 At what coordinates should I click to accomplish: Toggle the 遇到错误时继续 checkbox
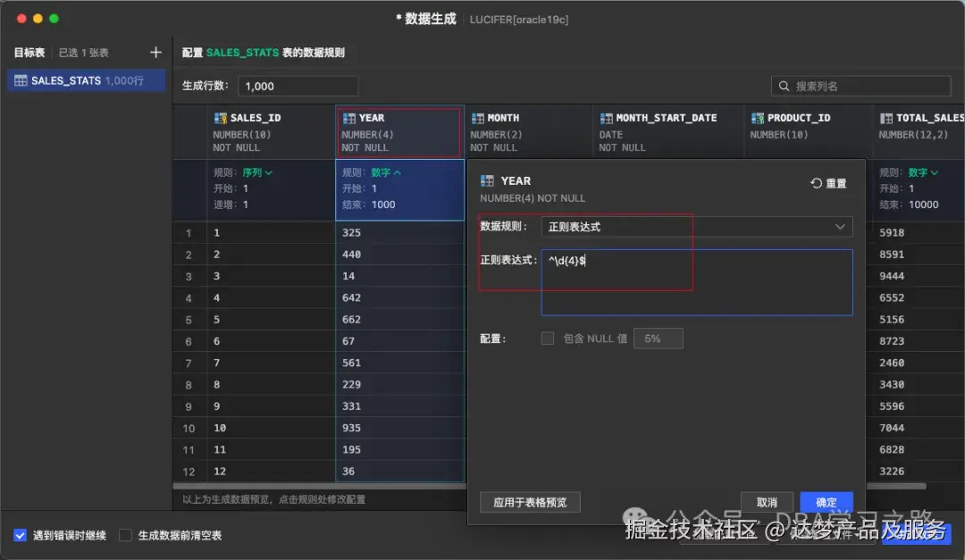click(20, 532)
